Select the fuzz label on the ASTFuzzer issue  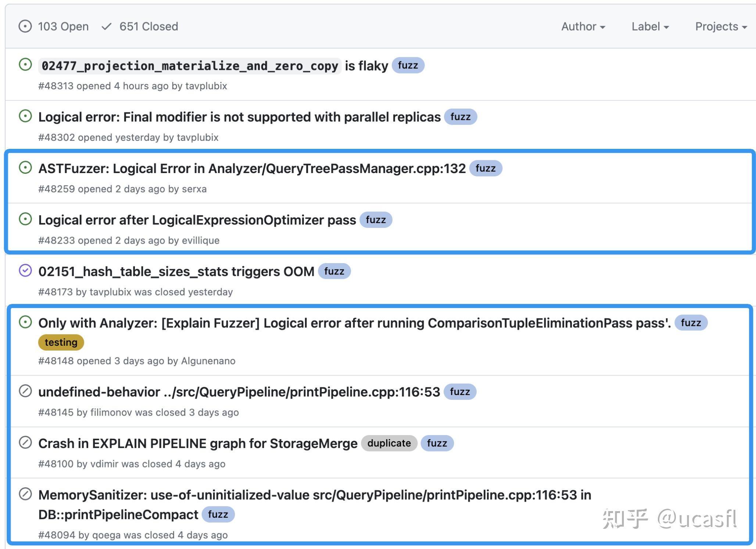486,168
